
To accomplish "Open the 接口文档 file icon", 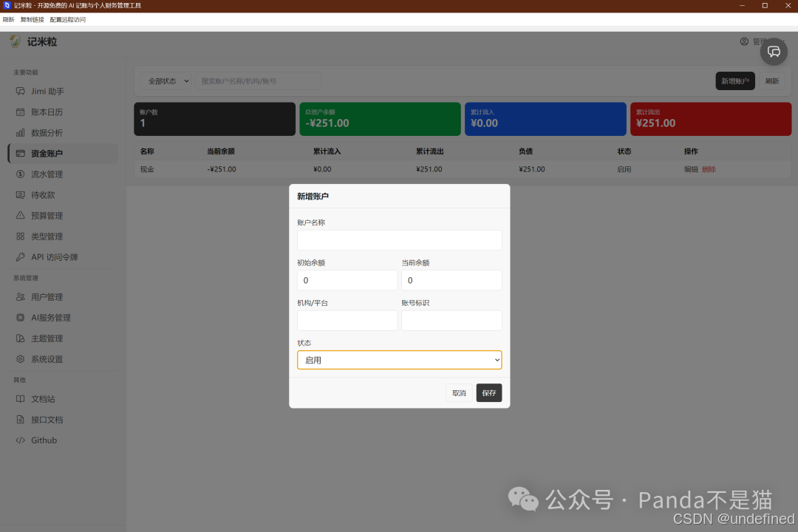I will pos(21,420).
